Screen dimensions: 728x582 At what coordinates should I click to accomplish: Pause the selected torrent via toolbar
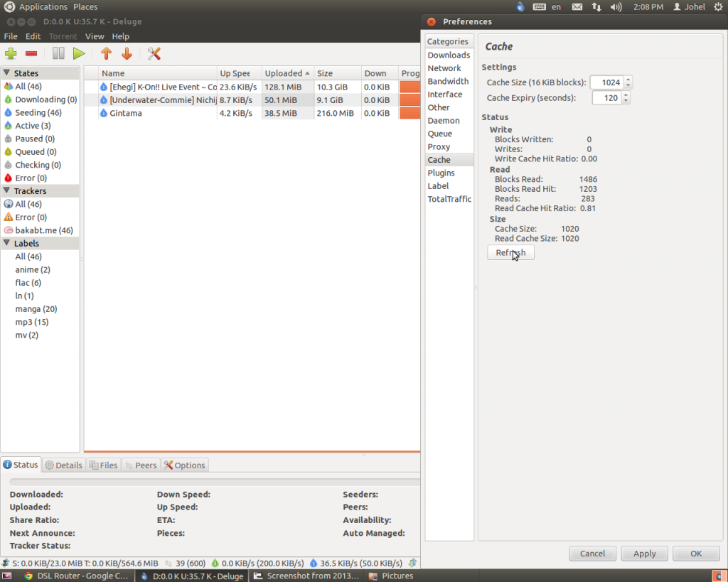coord(58,54)
